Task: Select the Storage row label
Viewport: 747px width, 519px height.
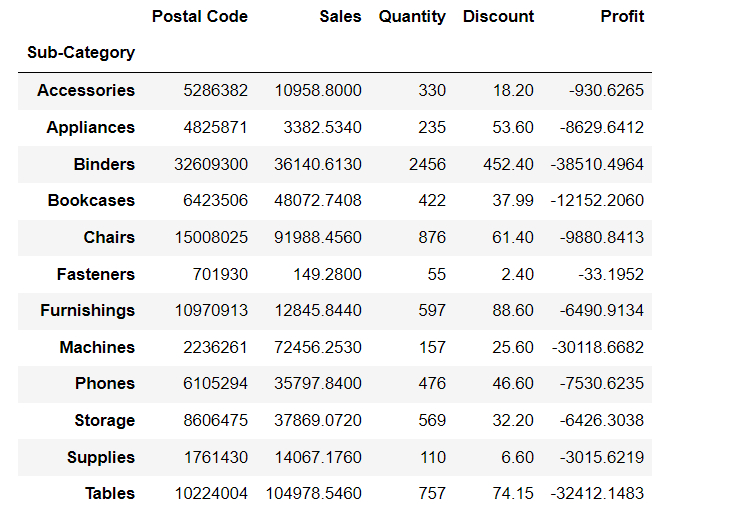Action: coord(105,421)
